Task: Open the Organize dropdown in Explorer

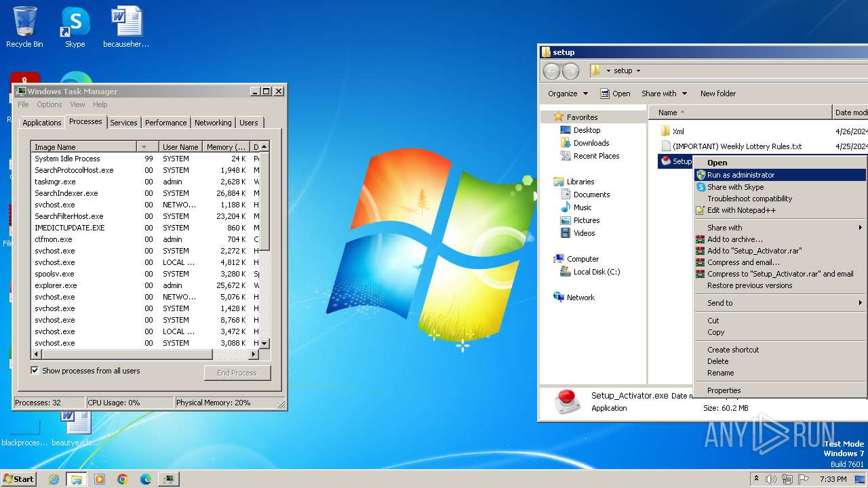Action: 568,94
